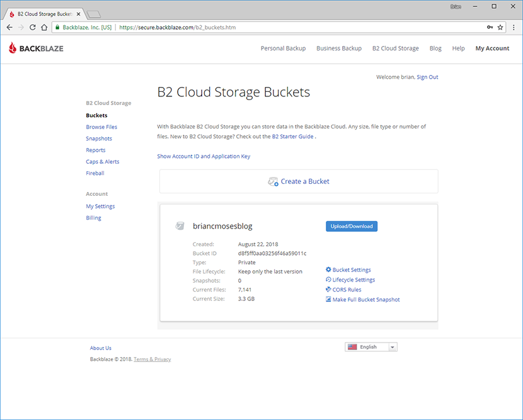Click the browser address bar URL
Screen dimensions: 523x420
tap(252, 28)
